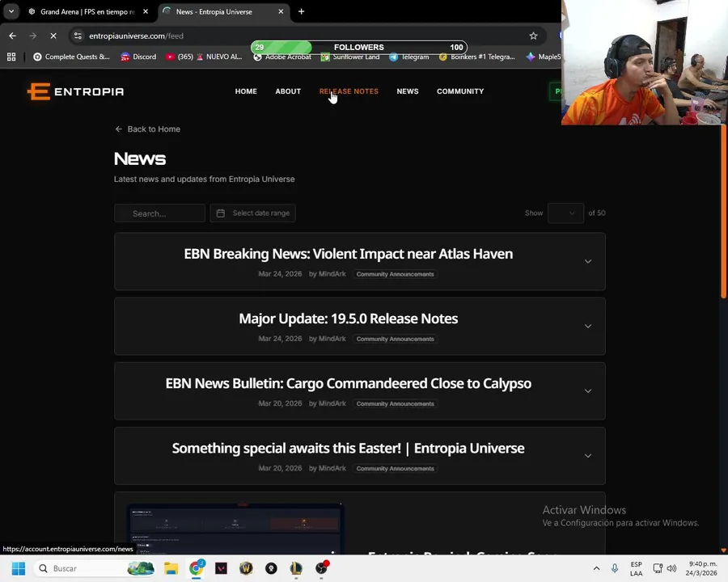Open OBS Studio from the taskbar
Viewport: 728px width, 582px height.
[x=321, y=568]
